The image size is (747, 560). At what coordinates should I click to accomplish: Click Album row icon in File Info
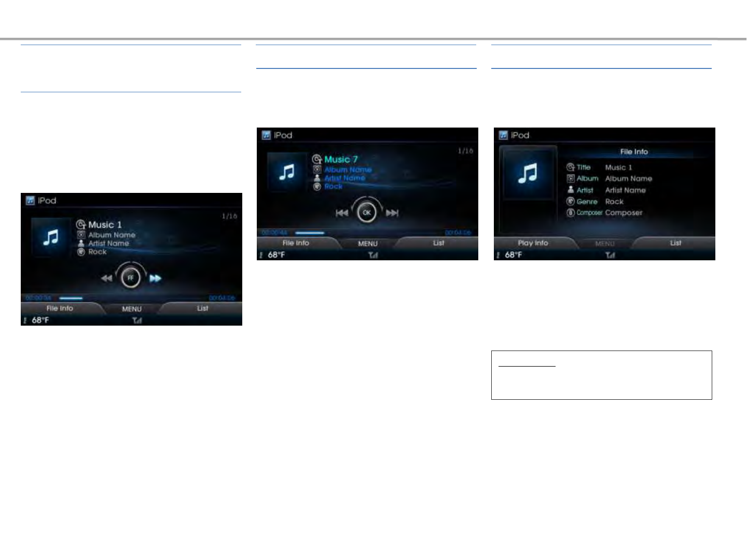pyautogui.click(x=571, y=178)
